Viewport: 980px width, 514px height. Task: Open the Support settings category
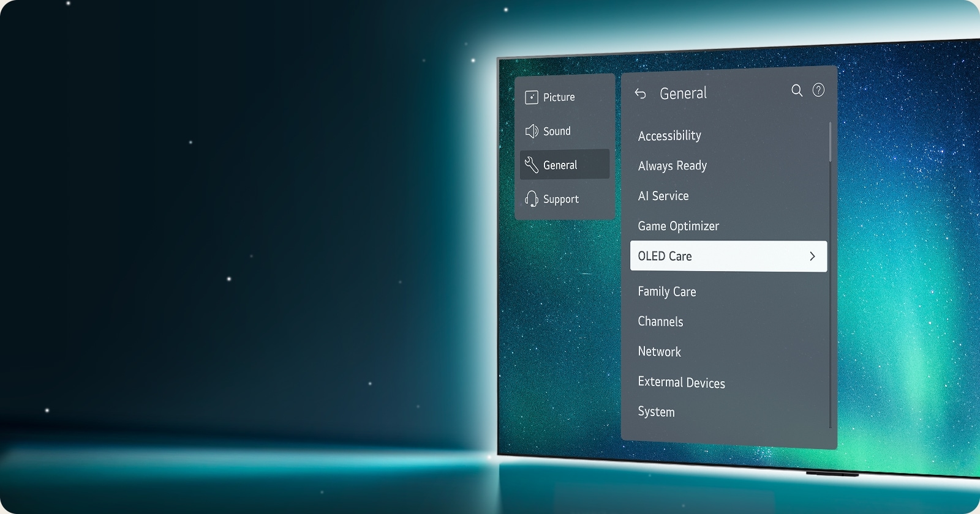click(565, 199)
